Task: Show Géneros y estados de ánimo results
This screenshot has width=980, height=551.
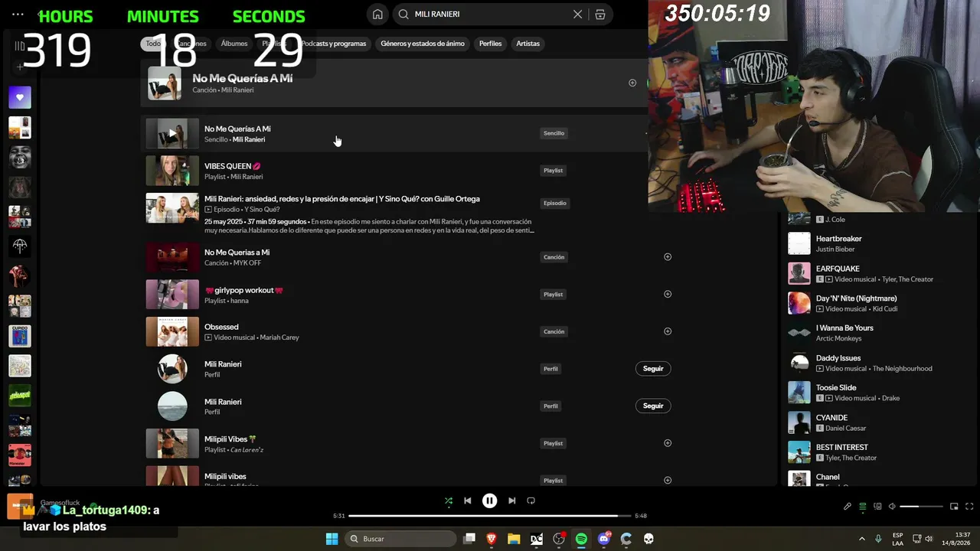Action: (x=423, y=44)
